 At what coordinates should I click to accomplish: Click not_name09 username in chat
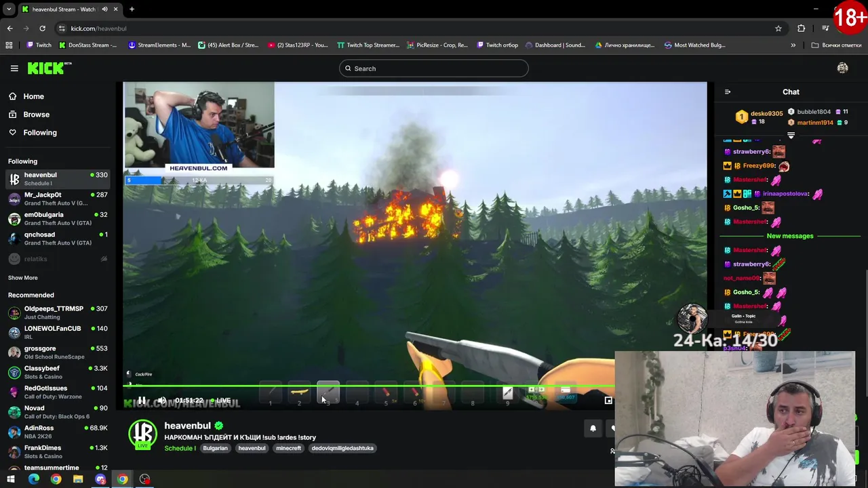point(741,278)
